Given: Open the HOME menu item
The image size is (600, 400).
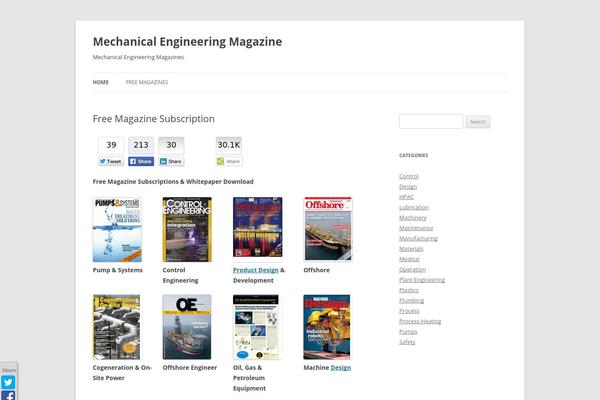Looking at the screenshot, I should pos(101,82).
